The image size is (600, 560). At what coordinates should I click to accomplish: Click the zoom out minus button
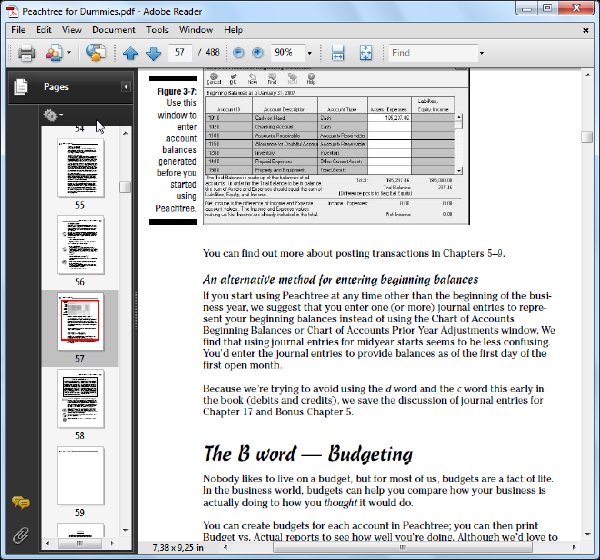tap(238, 52)
